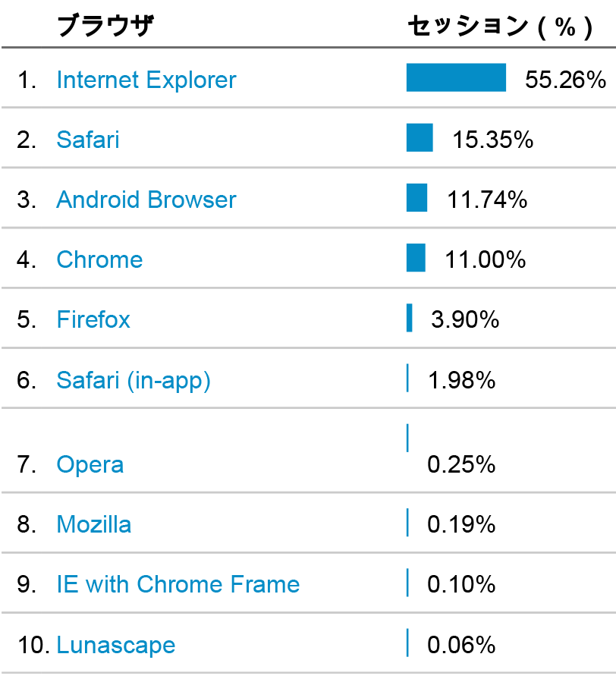Click the Chrome 11.00% session bar
The width and height of the screenshot is (616, 679).
tap(416, 258)
